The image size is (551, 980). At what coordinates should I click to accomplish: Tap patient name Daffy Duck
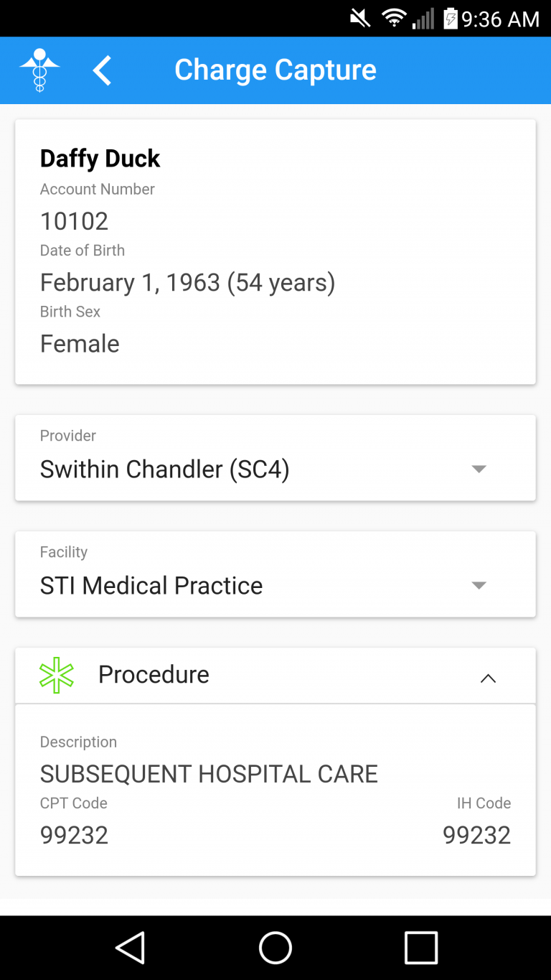(100, 159)
